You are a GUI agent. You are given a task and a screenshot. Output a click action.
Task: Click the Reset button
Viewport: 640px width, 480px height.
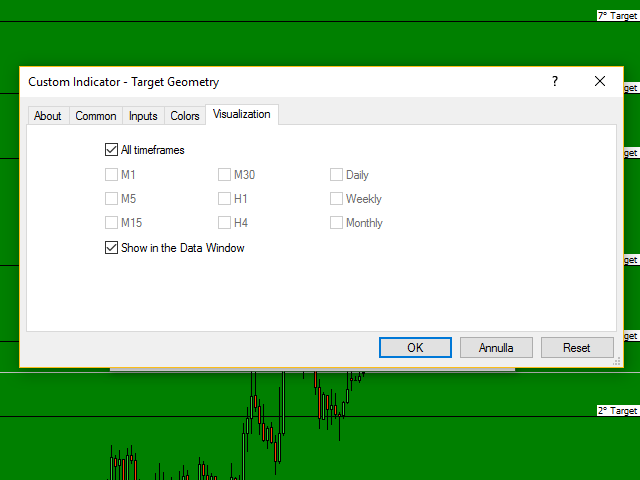(x=577, y=348)
